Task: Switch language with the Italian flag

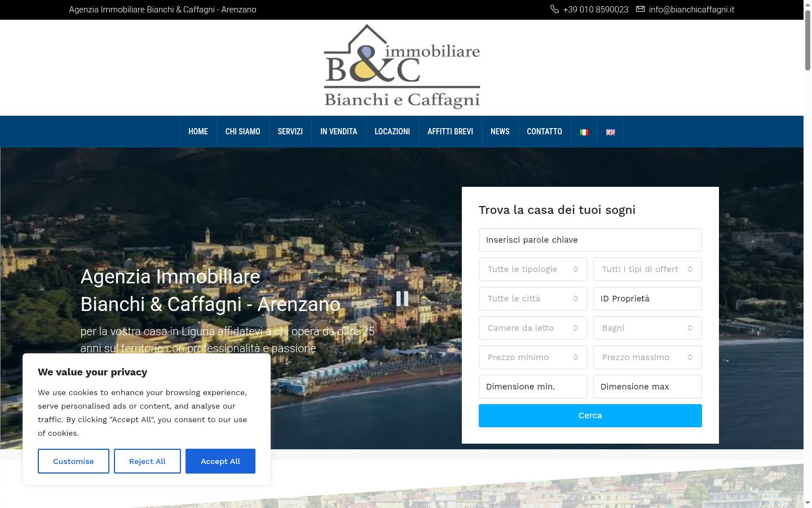Action: [x=584, y=132]
